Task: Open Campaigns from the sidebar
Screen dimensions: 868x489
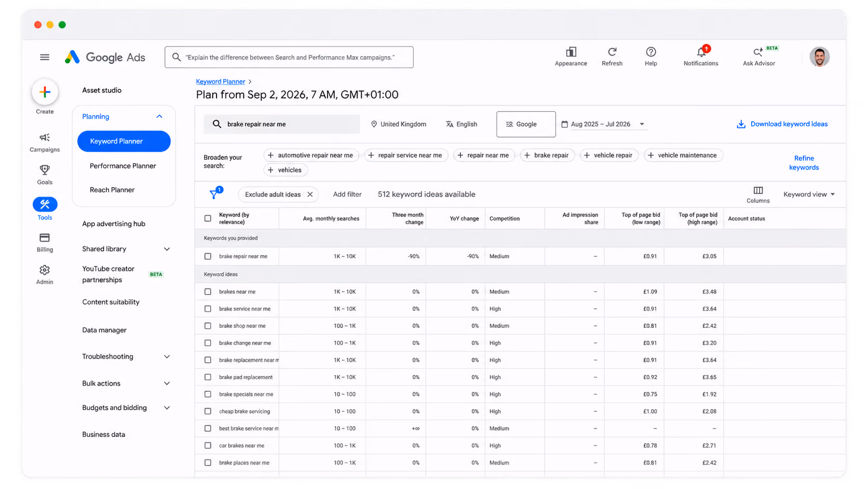Action: (x=45, y=142)
